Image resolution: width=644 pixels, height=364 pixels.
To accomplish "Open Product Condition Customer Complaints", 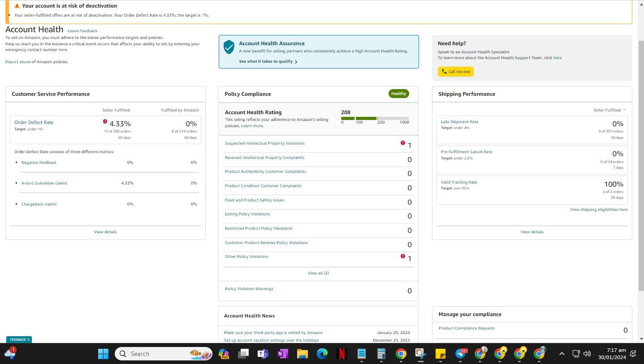I will pyautogui.click(x=263, y=186).
